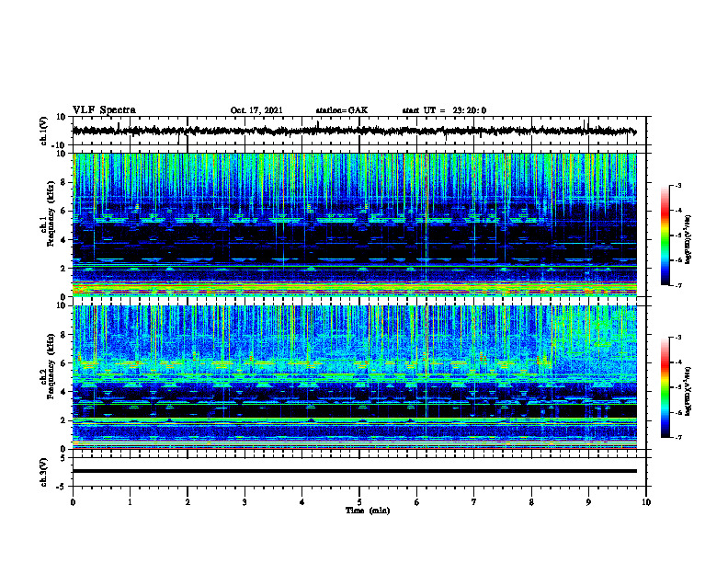The image size is (728, 563).
Task: Click the '4' kHz tick of ch.2 spectrogram
Action: point(64,392)
